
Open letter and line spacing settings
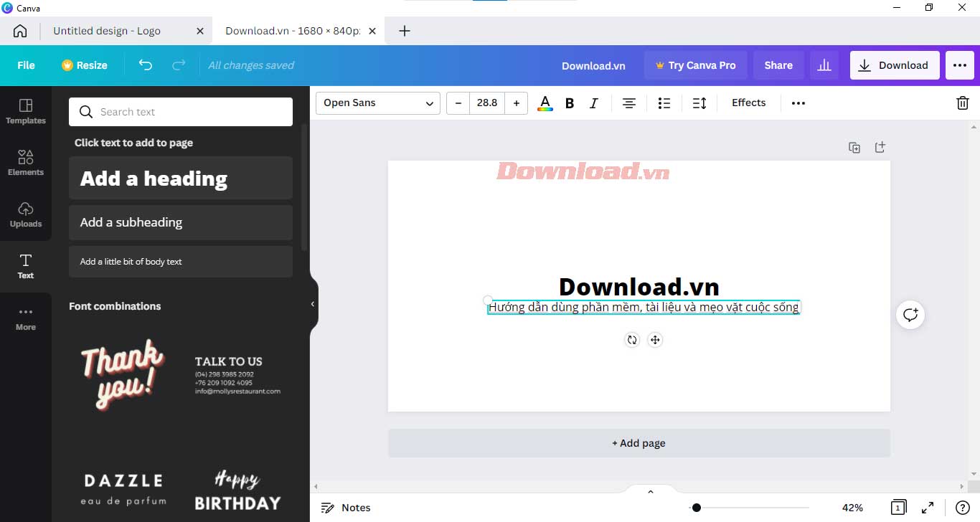click(x=699, y=103)
